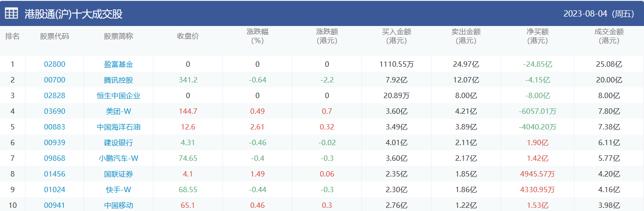The width and height of the screenshot is (644, 211).
Task: Click the 买入金额 column header
Action: point(396,36)
